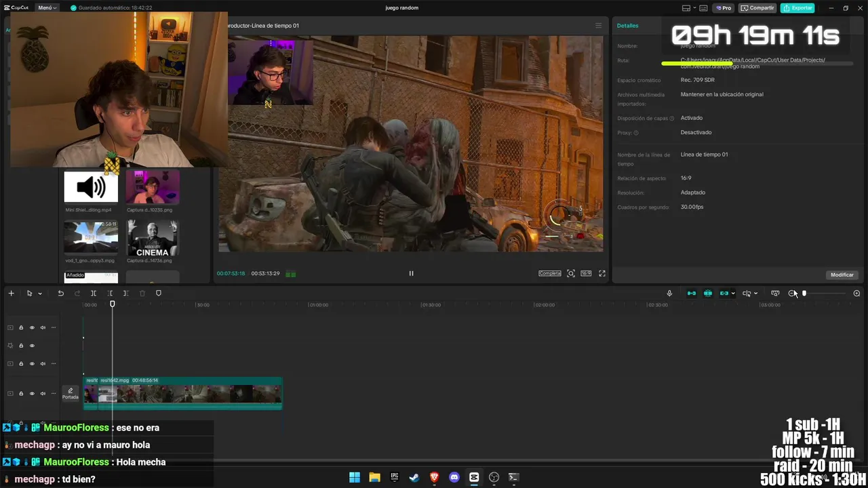This screenshot has height=488, width=868.
Task: Select the resi1642.mpg clip in the timeline
Action: [x=190, y=393]
